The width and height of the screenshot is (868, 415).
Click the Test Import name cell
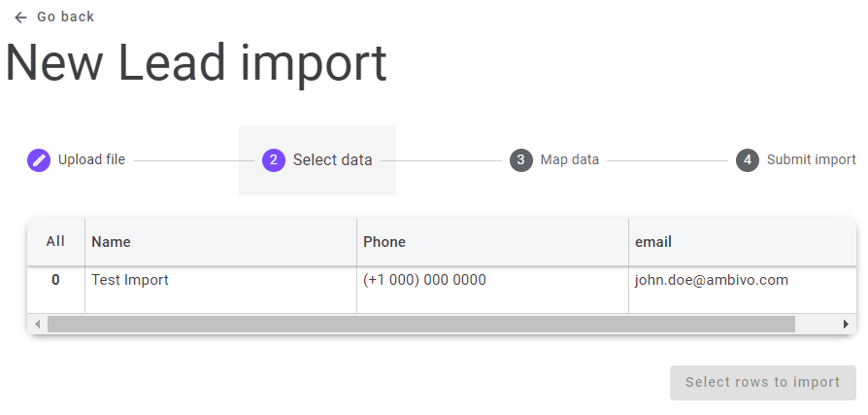point(130,280)
